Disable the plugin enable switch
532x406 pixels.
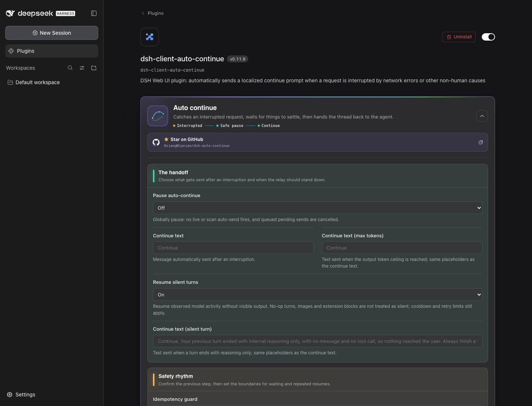coord(488,37)
